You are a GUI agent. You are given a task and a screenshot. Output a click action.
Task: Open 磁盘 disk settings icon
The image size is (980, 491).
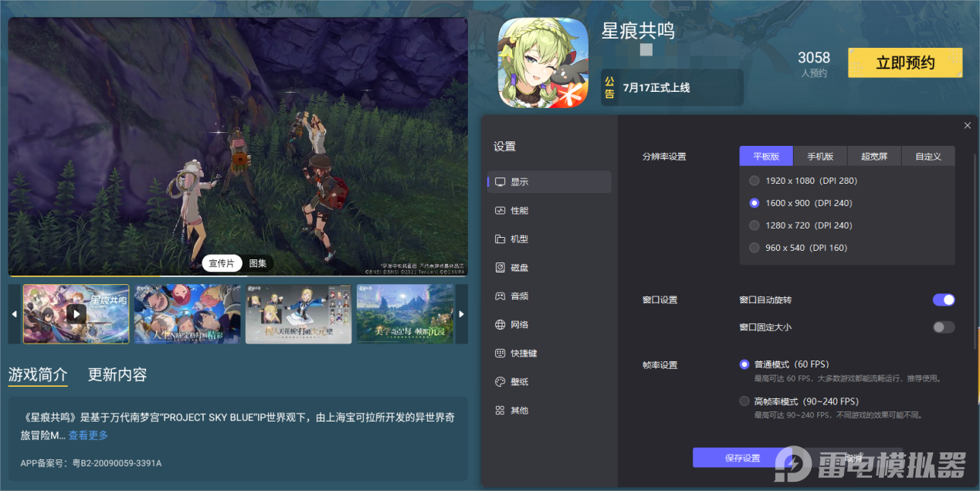tap(500, 268)
